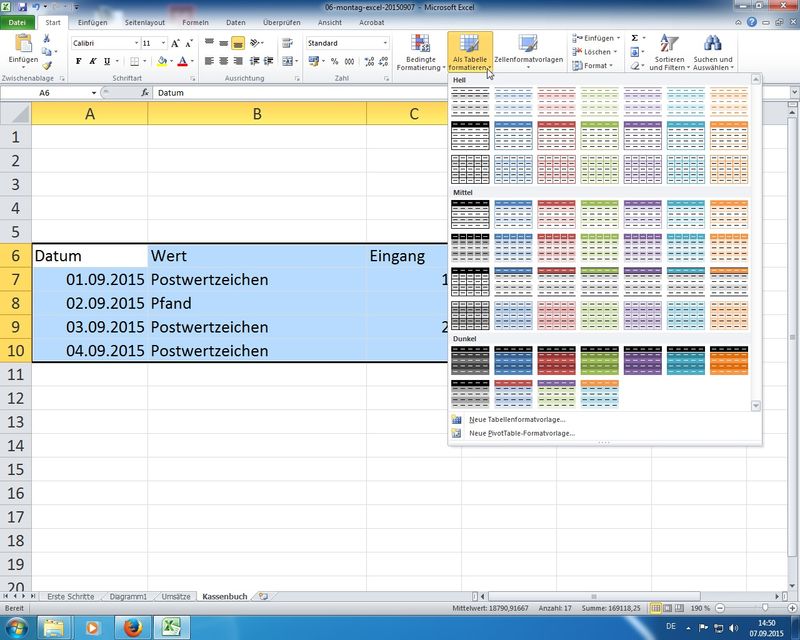Click the AutoSum sigma icon

click(636, 38)
